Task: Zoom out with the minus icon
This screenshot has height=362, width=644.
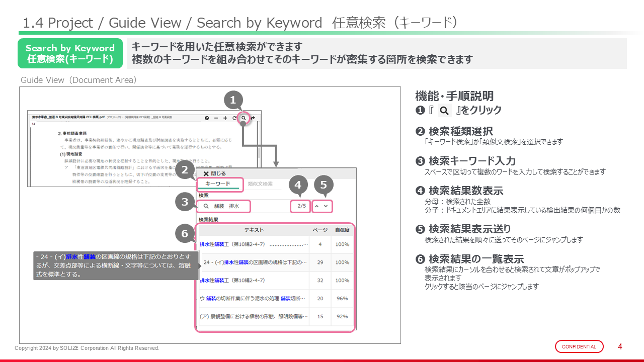Action: (x=216, y=118)
